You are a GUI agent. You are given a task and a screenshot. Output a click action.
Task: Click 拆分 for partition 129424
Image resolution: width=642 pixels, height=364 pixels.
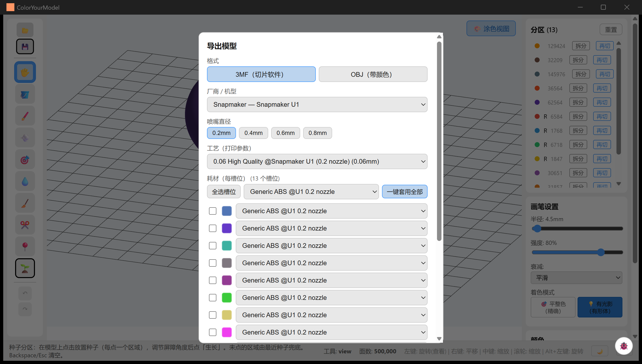(581, 46)
